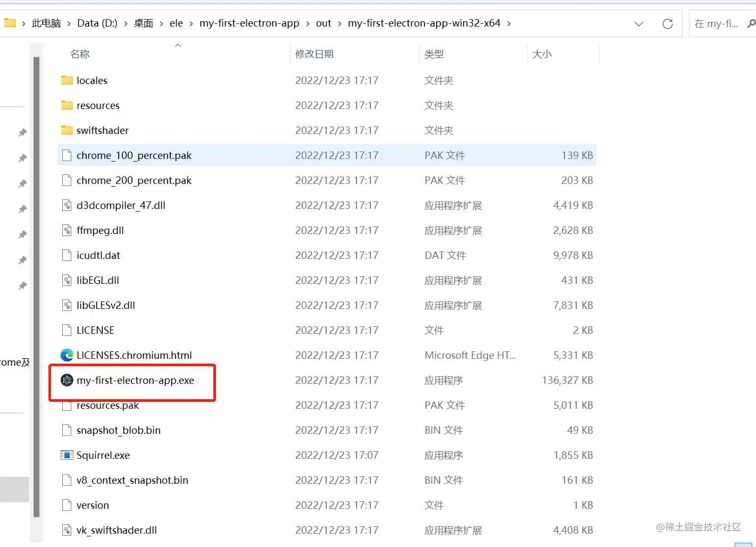Click the 7,831 KB size cell
This screenshot has width=756, height=547.
[x=573, y=305]
